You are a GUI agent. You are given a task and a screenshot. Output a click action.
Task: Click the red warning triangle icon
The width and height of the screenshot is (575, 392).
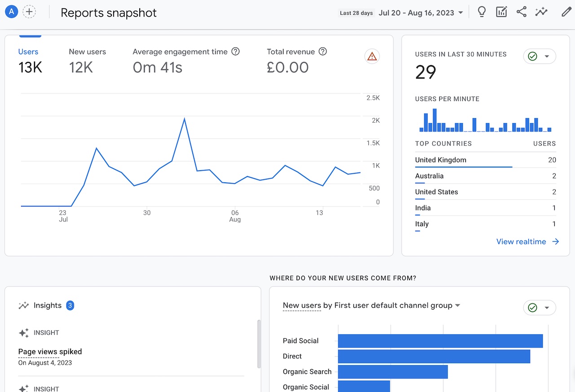(372, 57)
